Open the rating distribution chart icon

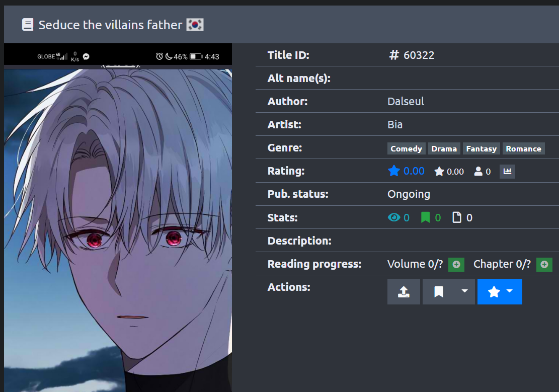[507, 172]
